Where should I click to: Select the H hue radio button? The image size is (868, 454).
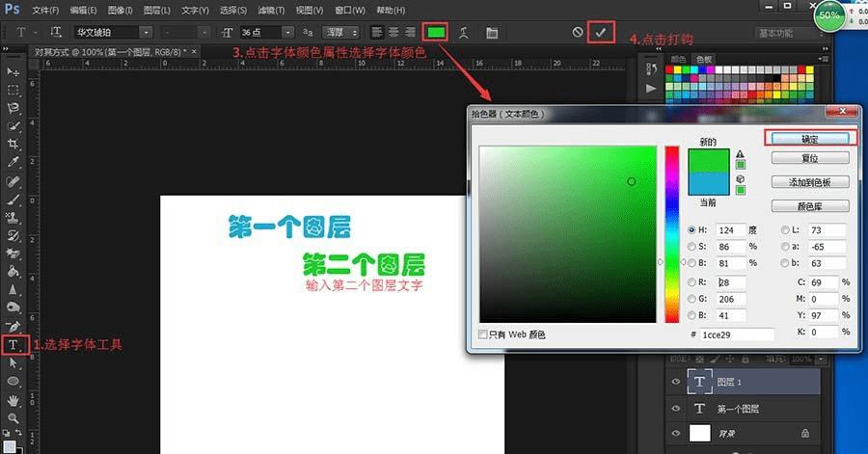[692, 229]
